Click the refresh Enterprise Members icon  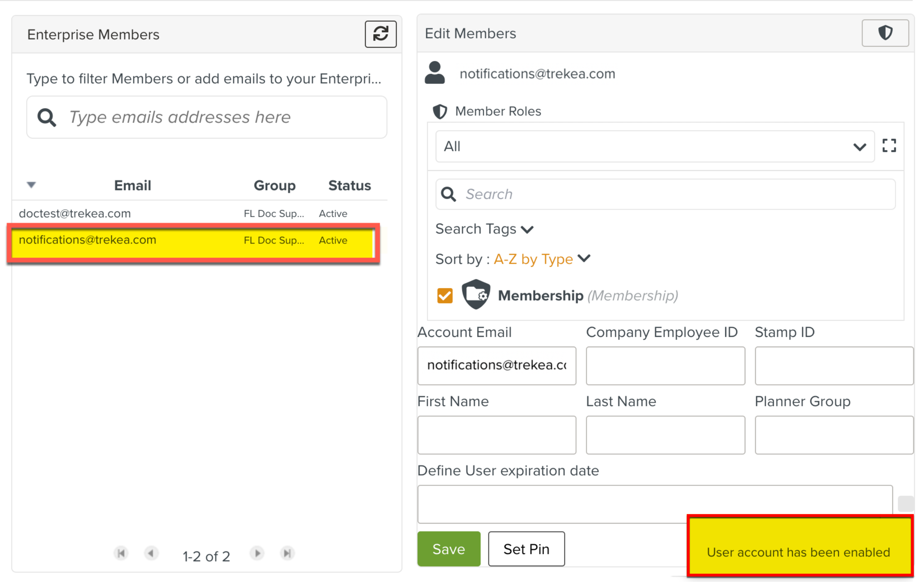click(380, 34)
